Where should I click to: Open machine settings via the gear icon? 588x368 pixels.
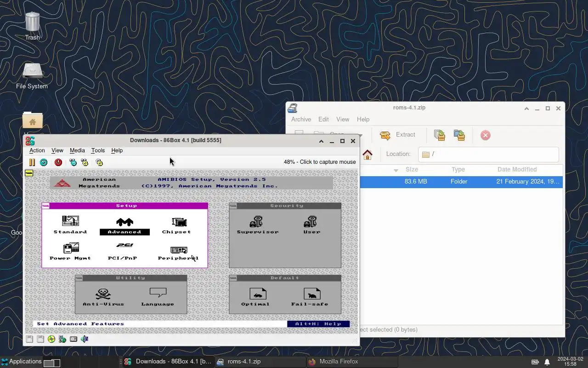tap(99, 162)
